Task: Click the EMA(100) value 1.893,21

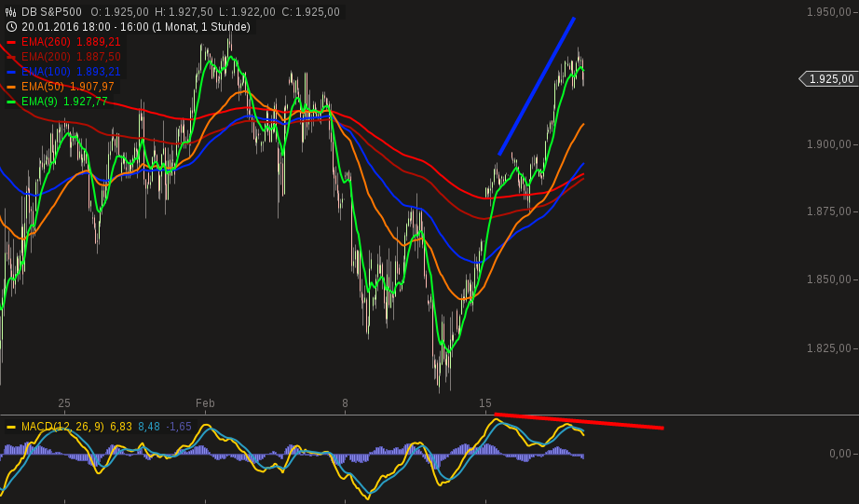Action: (99, 71)
